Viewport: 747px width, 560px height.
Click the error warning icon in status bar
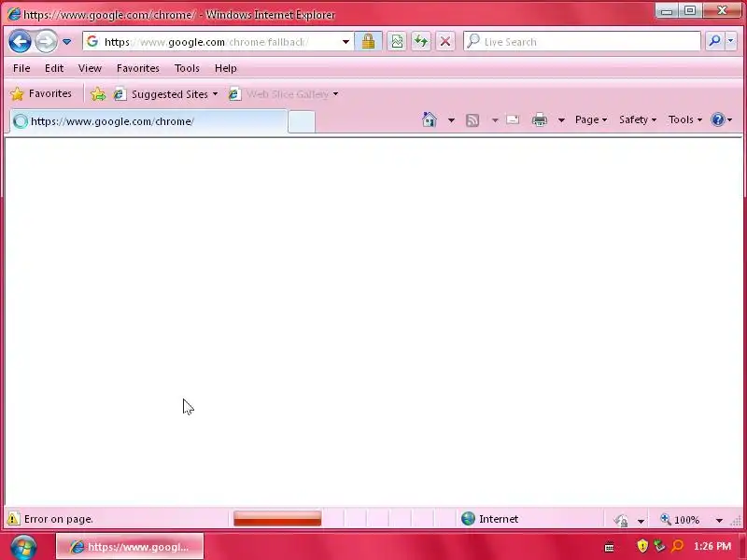(13, 519)
